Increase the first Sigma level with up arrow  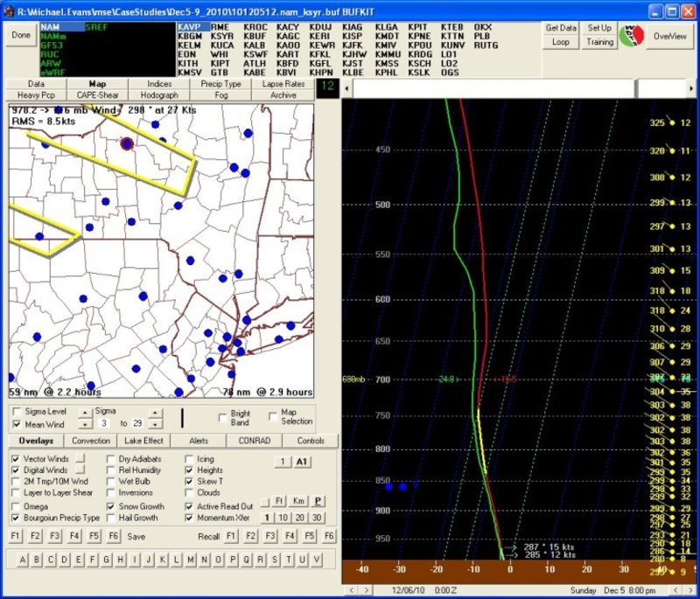click(x=85, y=413)
